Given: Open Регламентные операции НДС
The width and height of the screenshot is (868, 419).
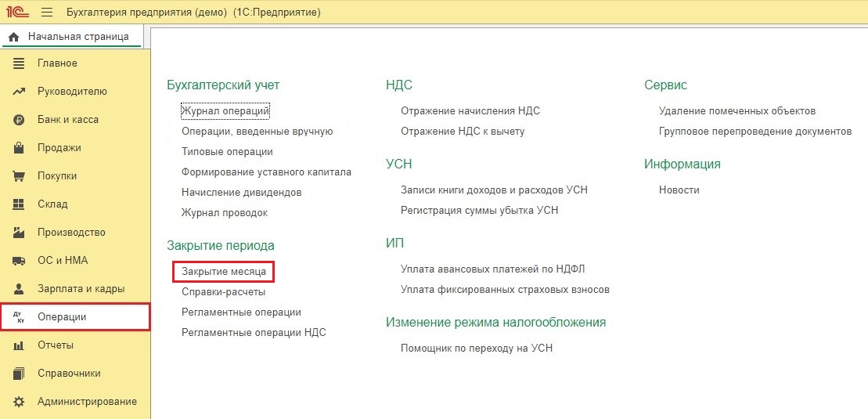Looking at the screenshot, I should click(x=254, y=333).
